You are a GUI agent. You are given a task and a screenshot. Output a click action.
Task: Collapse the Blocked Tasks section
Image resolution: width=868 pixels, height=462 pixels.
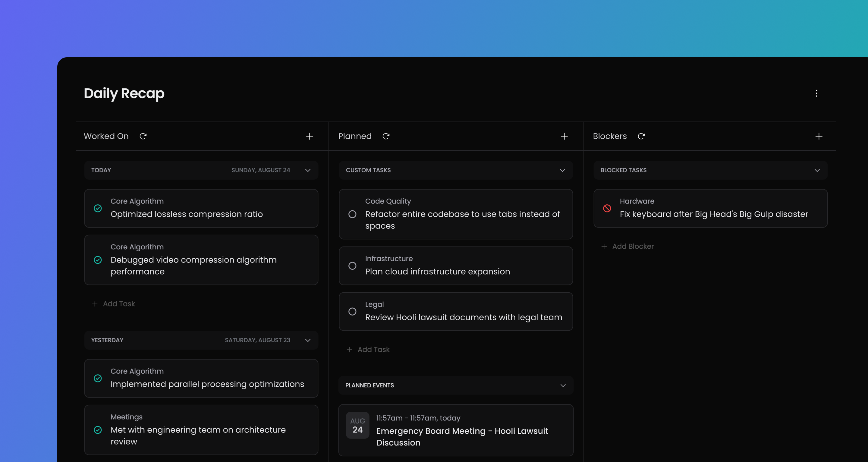click(x=817, y=171)
